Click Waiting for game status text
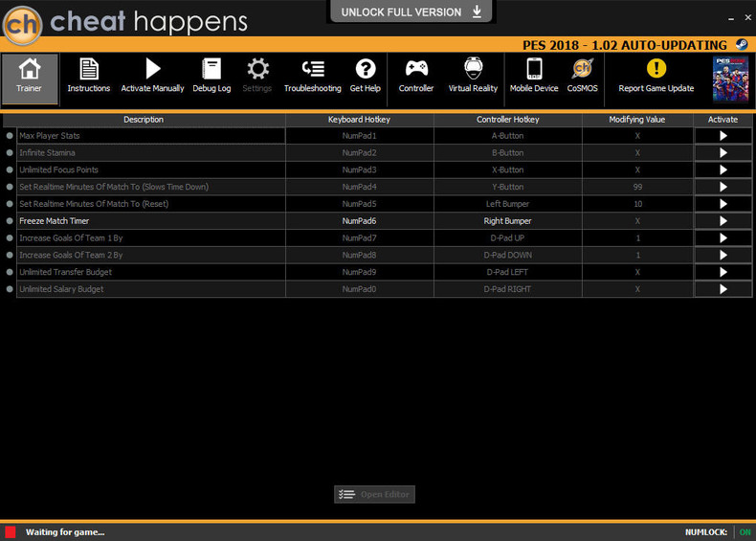This screenshot has height=541, width=756. coord(65,531)
